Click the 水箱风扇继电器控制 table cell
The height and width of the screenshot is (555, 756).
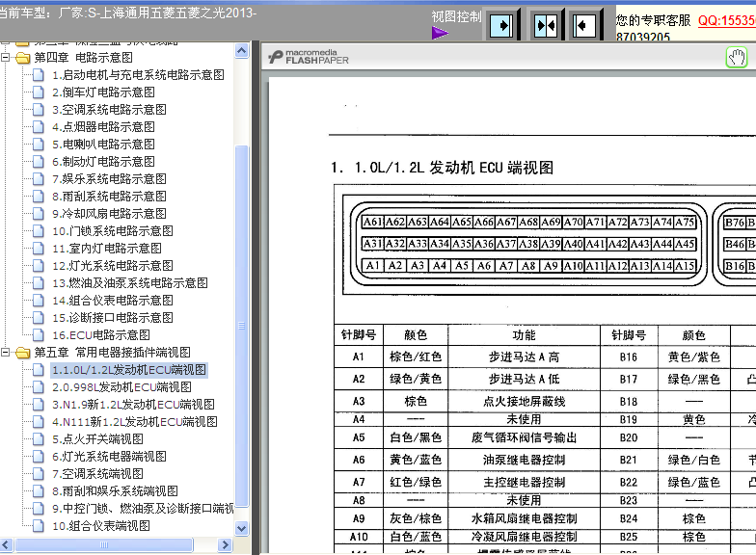point(525,518)
